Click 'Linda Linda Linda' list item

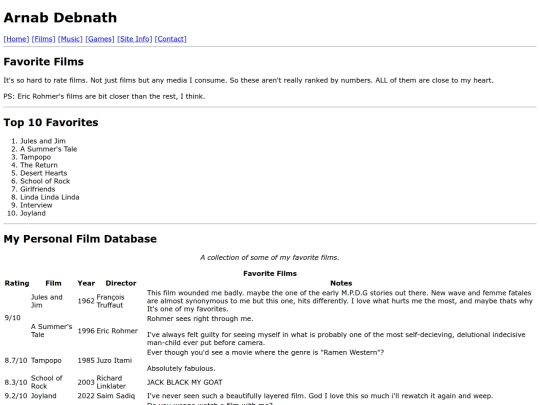click(50, 197)
